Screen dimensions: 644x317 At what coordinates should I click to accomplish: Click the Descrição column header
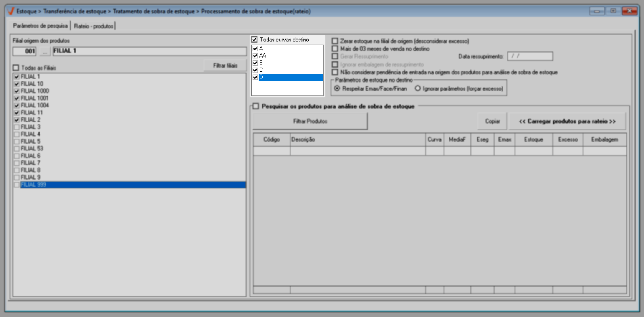pyautogui.click(x=358, y=140)
